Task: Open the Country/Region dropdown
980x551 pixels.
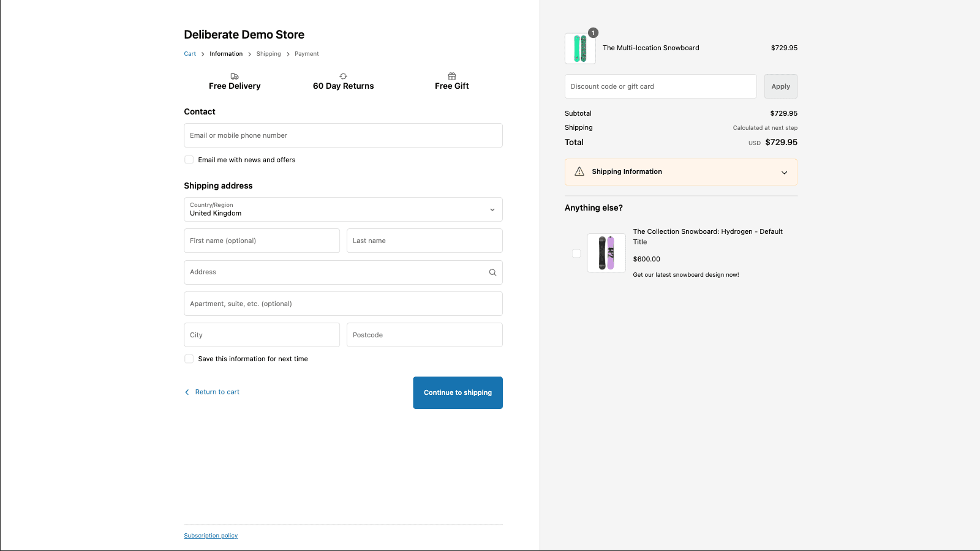Action: coord(343,209)
